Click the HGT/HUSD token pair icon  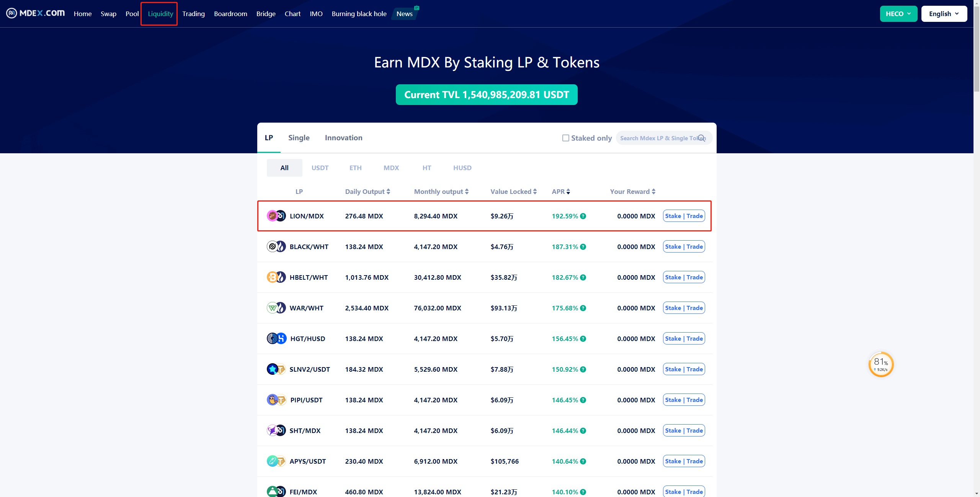[x=277, y=338]
